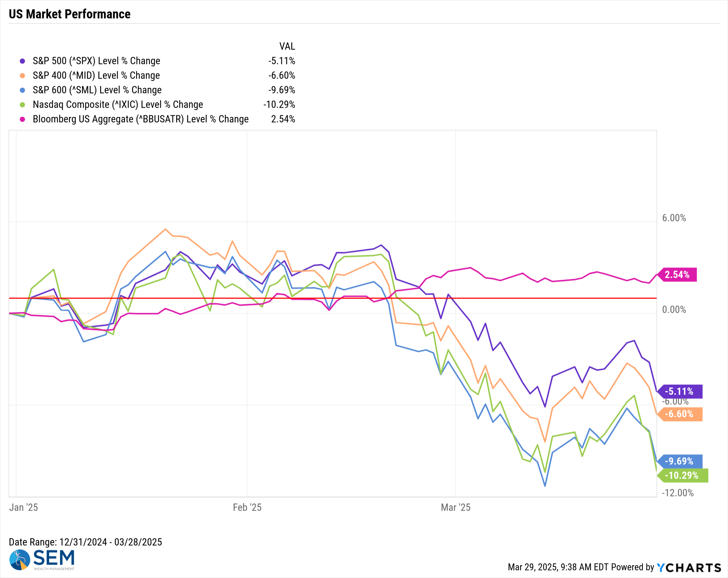The image size is (728, 578).
Task: Click the -5.11% purple end-value flag
Action: 679,391
